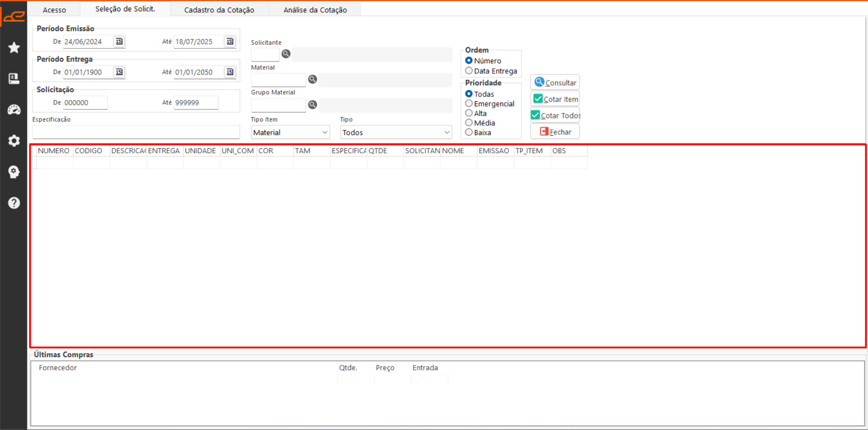Click the Material search magnifier icon
This screenshot has height=430, width=868.
313,80
